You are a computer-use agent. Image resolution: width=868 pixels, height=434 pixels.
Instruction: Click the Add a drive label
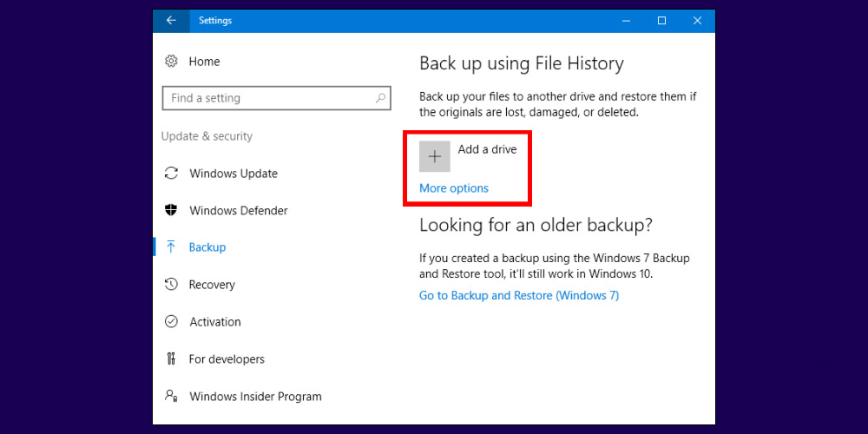tap(487, 149)
